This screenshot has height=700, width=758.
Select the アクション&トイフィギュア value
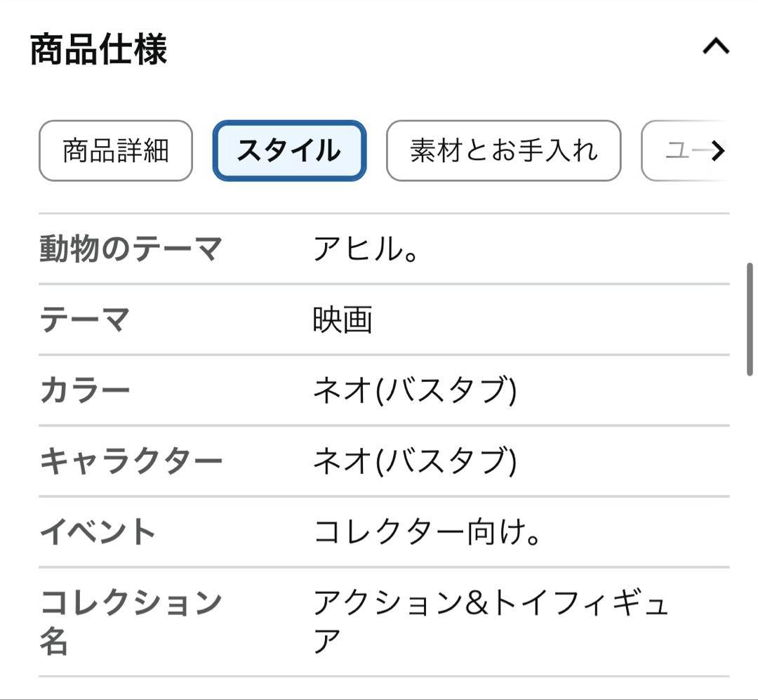490,621
